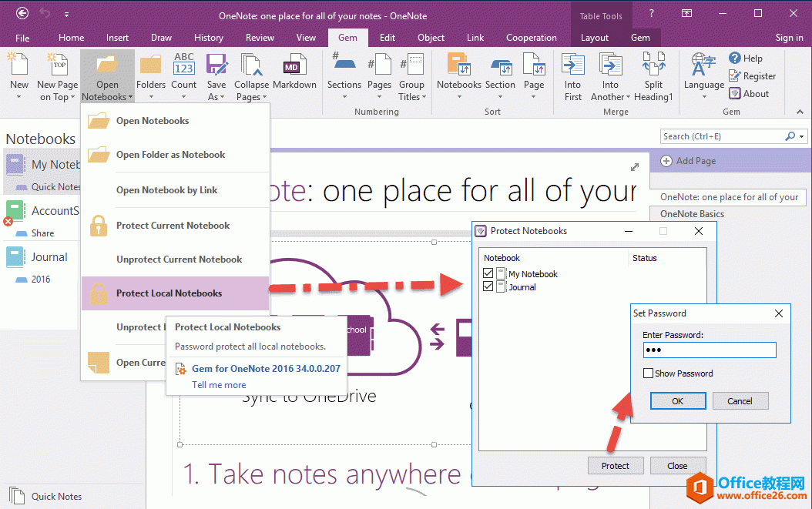
Task: Enable Show Password in Set Password dialog
Action: pyautogui.click(x=648, y=373)
